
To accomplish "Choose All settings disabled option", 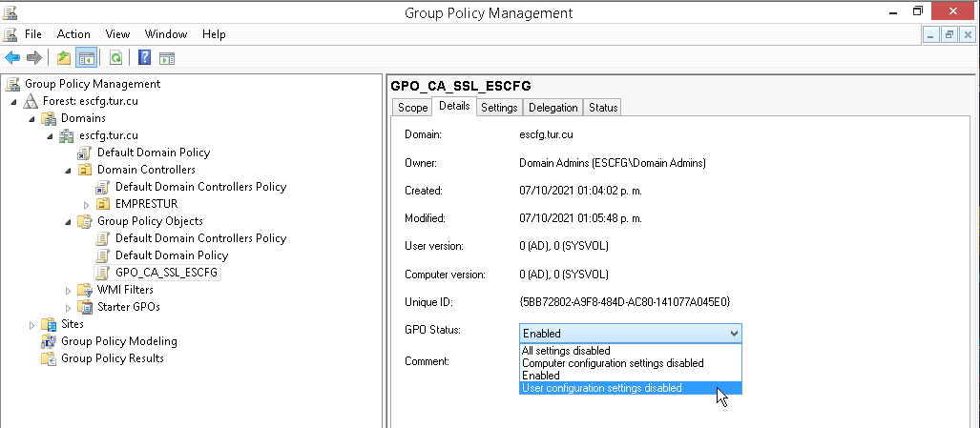I will tap(630, 351).
